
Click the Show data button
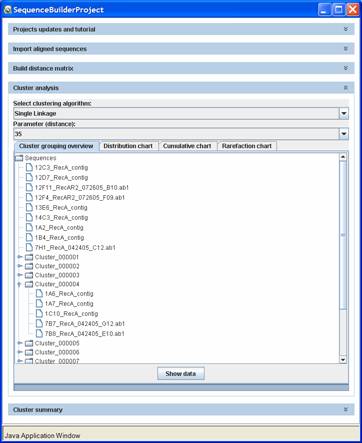181,374
